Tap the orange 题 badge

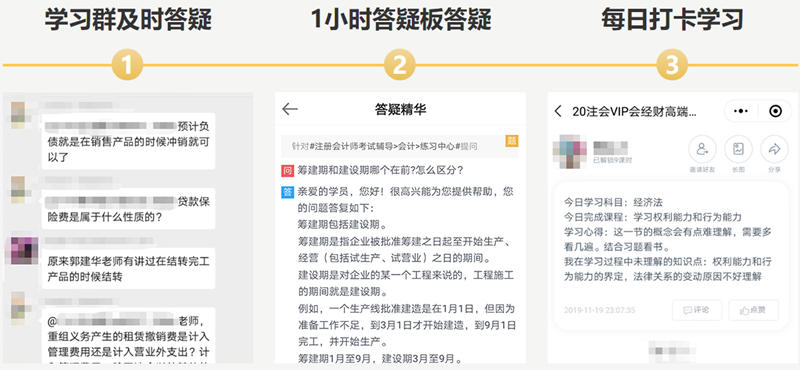pos(512,141)
